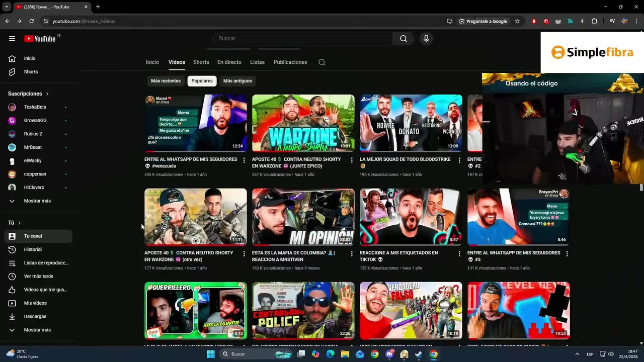Switch to the Listas tab
The height and width of the screenshot is (362, 644).
257,62
